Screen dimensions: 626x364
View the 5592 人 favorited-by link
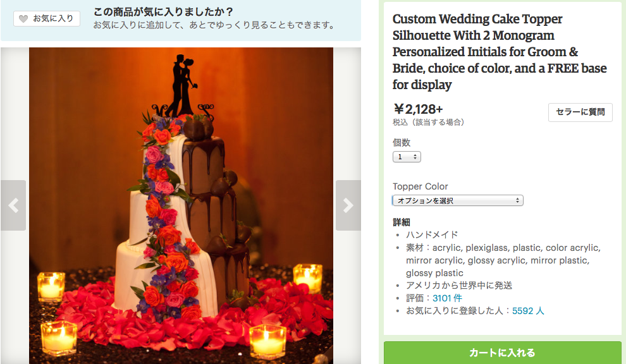click(528, 311)
